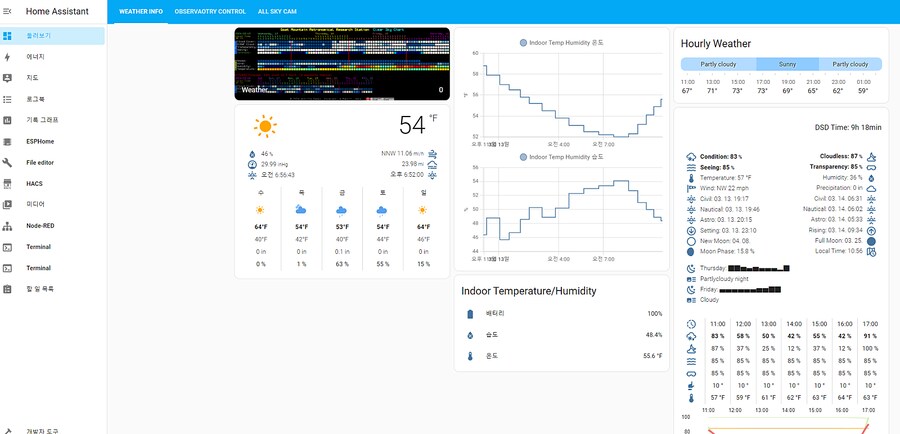Switch to the OBSERVAOTRY CONTROL tab

[x=210, y=11]
